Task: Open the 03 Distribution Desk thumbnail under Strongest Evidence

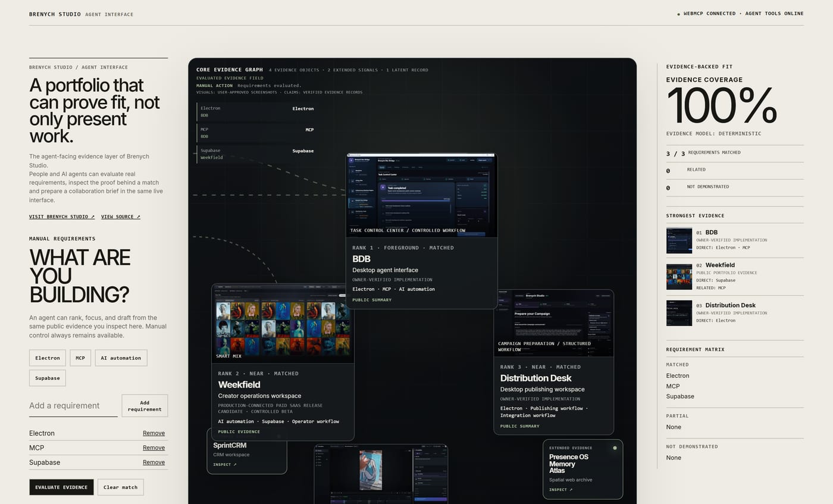Action: click(679, 313)
